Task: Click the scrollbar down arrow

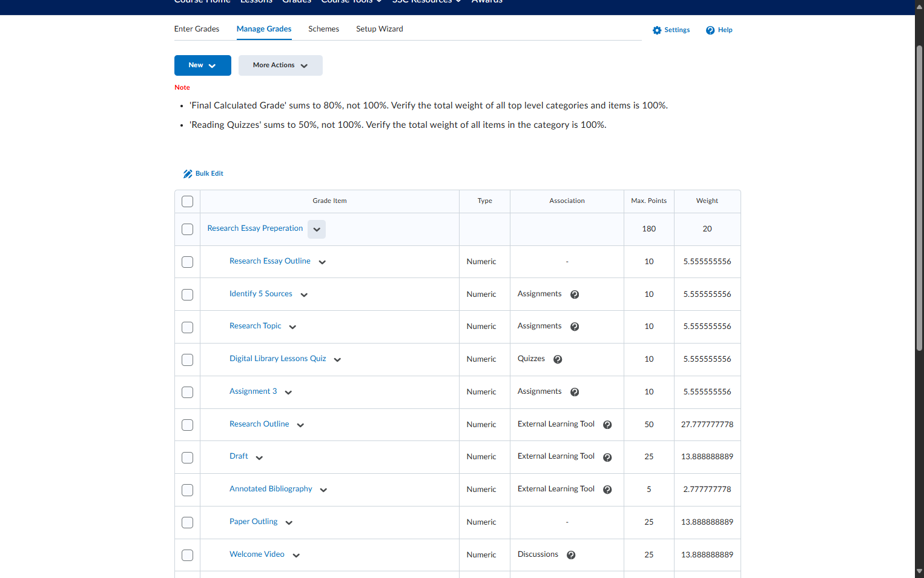Action: [x=919, y=571]
